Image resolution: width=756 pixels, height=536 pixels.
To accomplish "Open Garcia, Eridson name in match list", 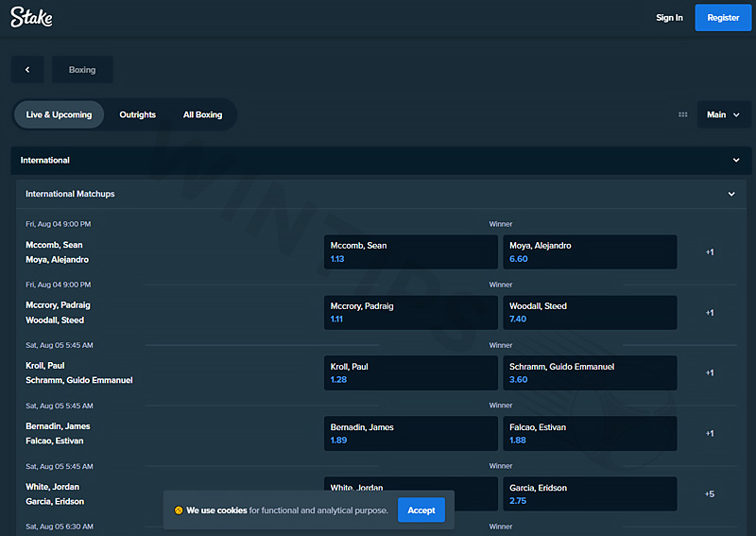I will click(x=55, y=502).
